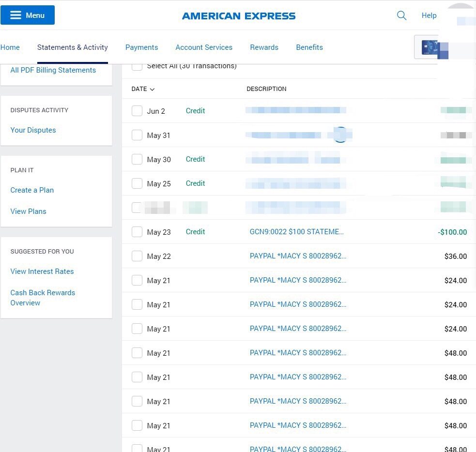476x452 pixels.
Task: Select Statements & Activity tab
Action: (x=73, y=47)
